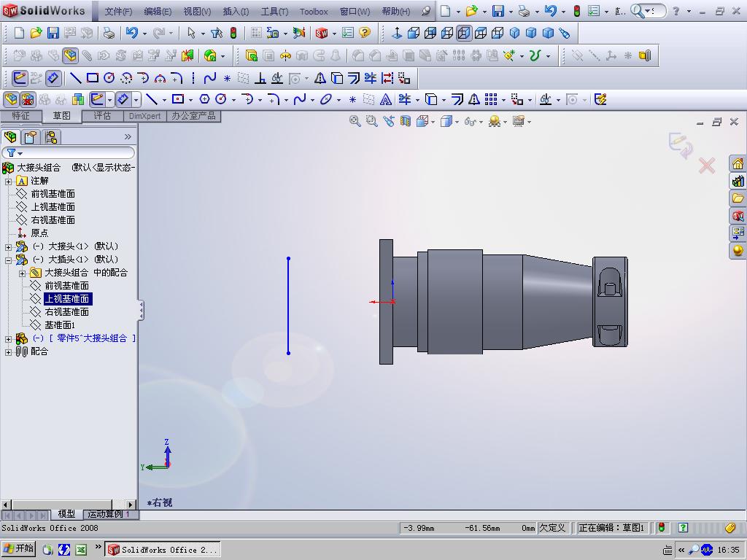Click the yellow Help question mark icon
This screenshot has width=747, height=560.
(365, 33)
